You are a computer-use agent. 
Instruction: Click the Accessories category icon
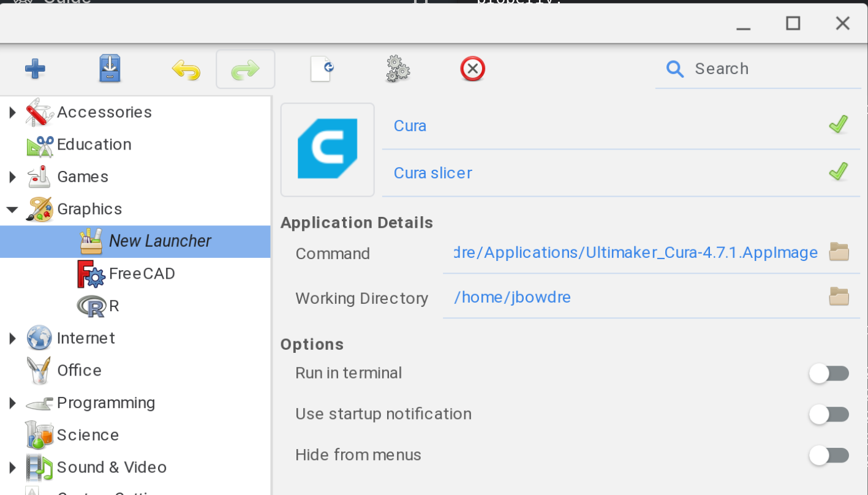(40, 112)
